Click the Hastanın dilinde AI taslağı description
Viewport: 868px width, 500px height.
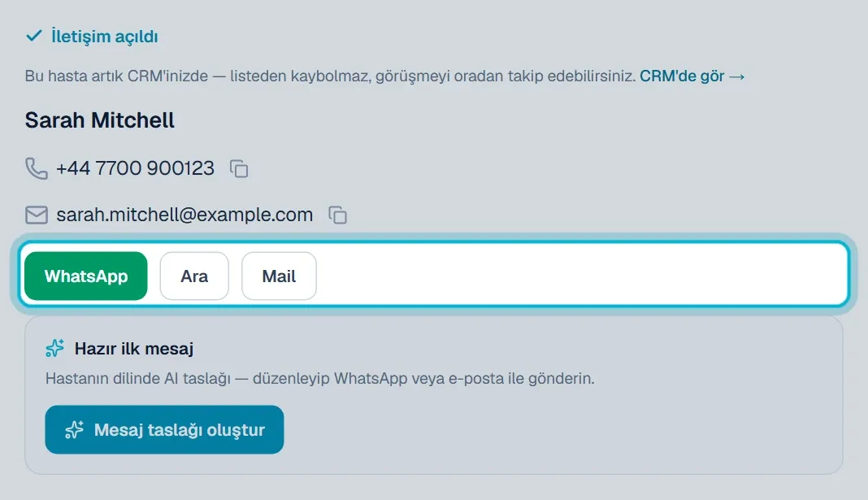pos(320,379)
